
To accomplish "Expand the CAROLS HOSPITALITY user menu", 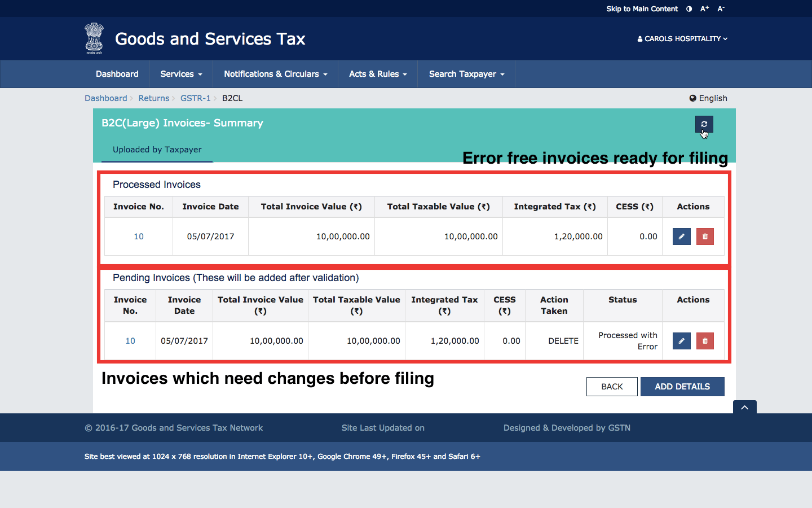I will point(682,39).
